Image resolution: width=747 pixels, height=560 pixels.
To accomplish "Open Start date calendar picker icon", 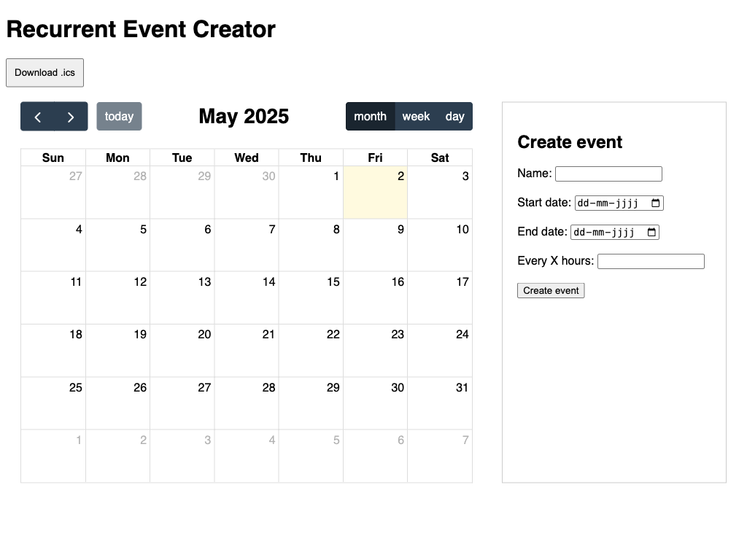I will pos(655,203).
